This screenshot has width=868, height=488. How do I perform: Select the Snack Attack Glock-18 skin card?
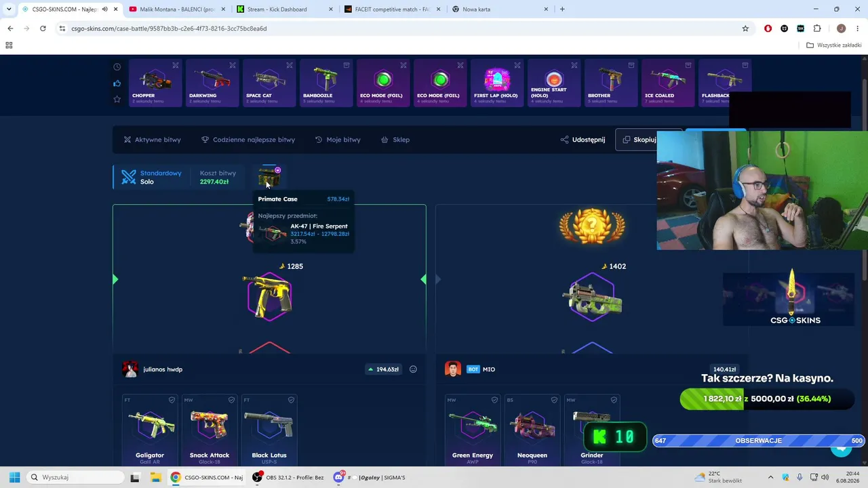coord(210,429)
